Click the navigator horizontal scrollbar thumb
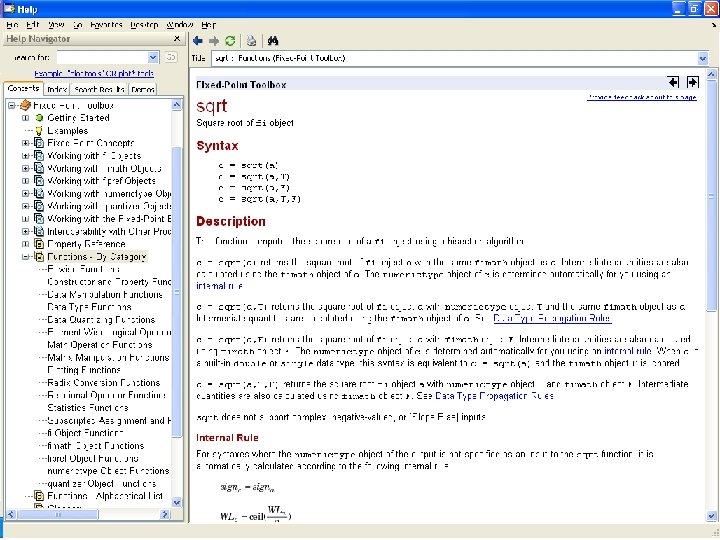Viewport: 720px width, 540px height. (x=57, y=515)
